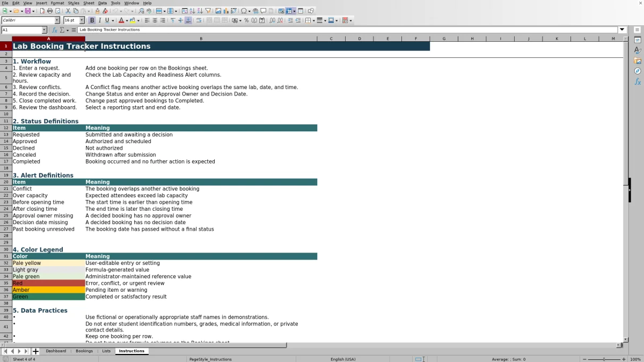Open the Font Name dropdown list
The width and height of the screenshot is (644, 362).
coord(57,20)
